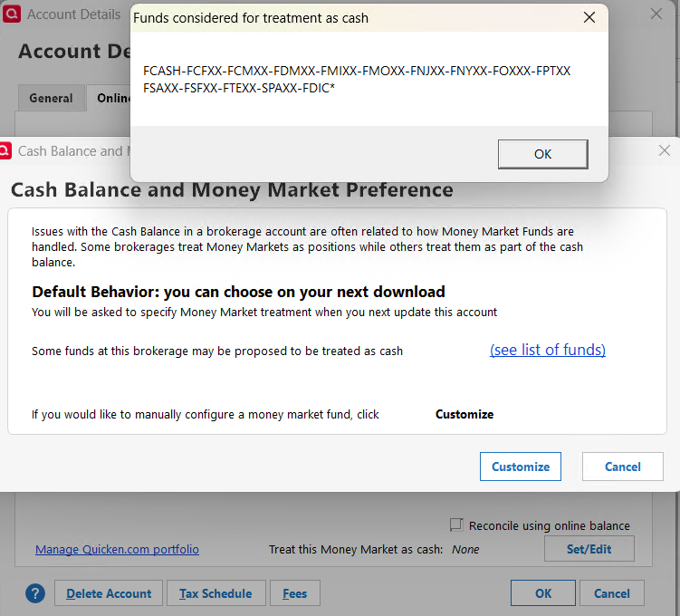Click the 'Funds considered for treatment as cash' title
Screen dimensions: 680x616
pyautogui.click(x=251, y=18)
